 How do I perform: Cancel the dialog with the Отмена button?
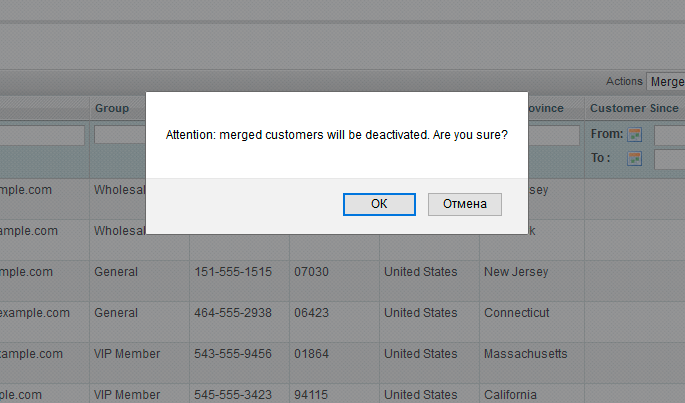point(465,204)
